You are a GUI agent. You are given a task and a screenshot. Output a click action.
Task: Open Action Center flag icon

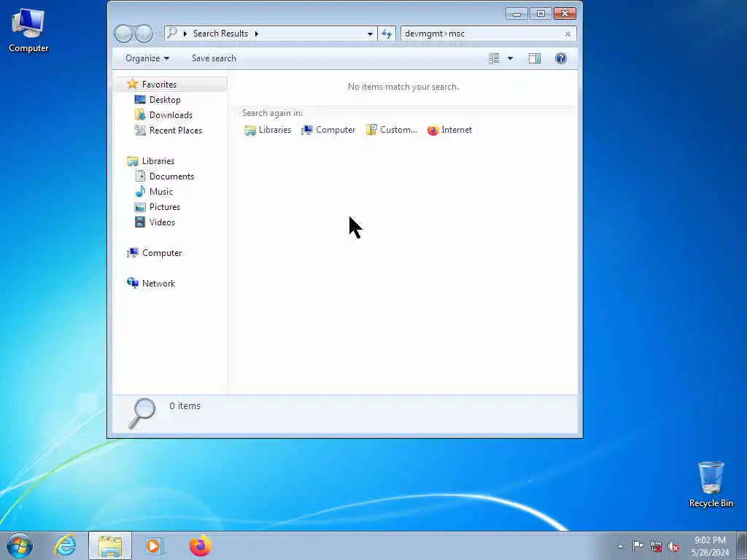coord(638,546)
